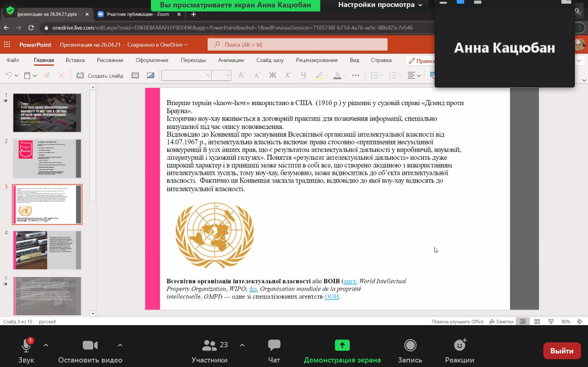Open the font size combo box
This screenshot has width=588, height=367.
(x=221, y=75)
